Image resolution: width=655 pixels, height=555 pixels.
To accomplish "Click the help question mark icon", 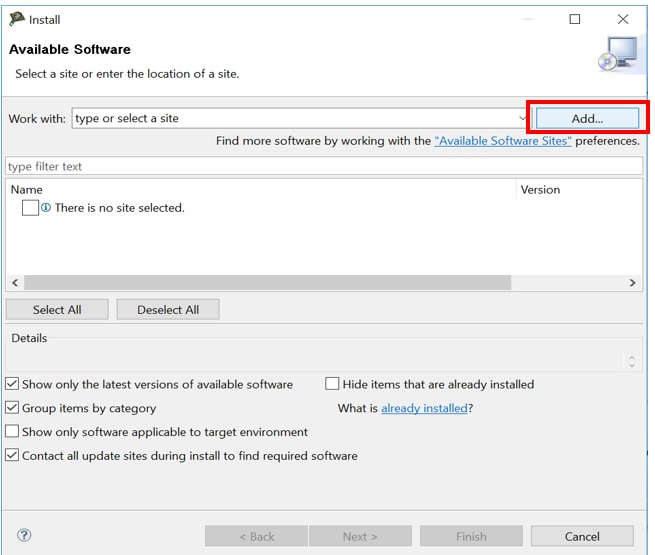I will pyautogui.click(x=24, y=536).
